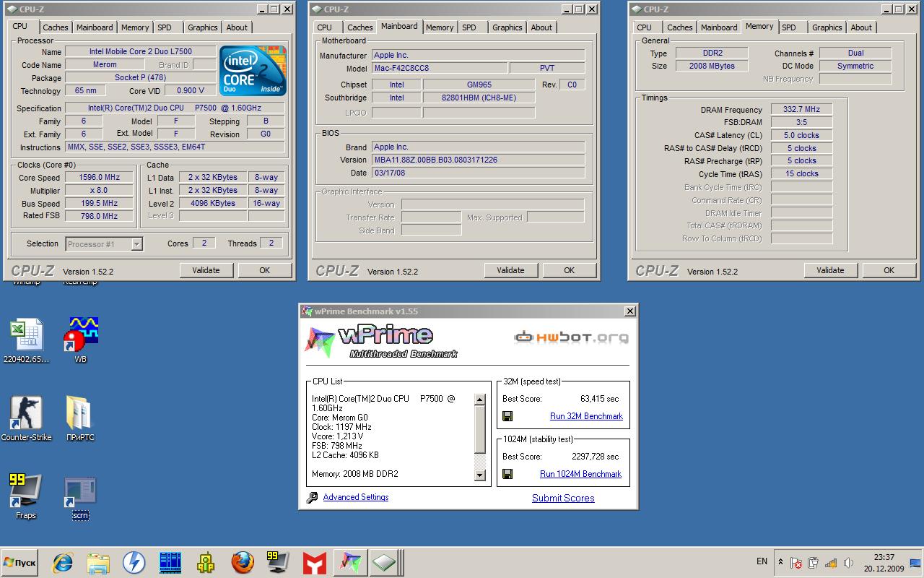Click OK in the Mainboard window
The width and height of the screenshot is (924, 578).
tap(569, 270)
